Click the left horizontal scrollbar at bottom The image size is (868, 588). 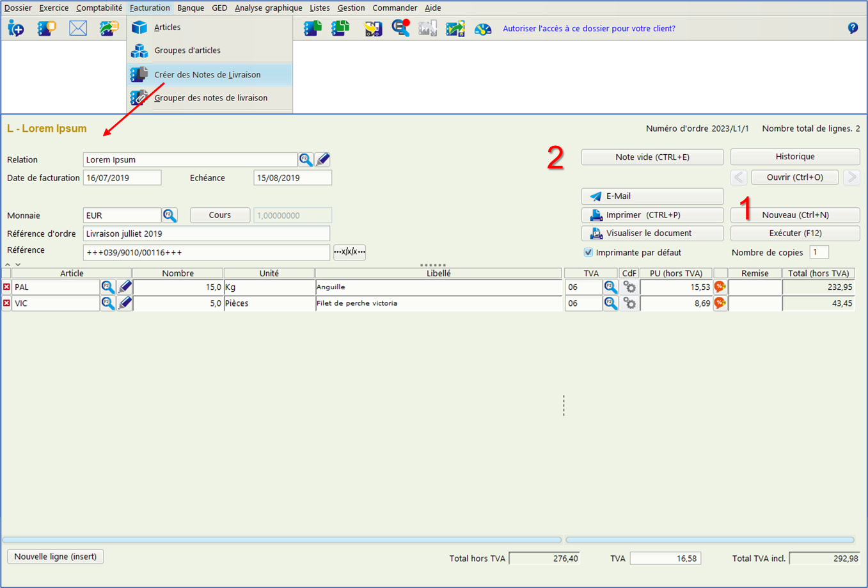(281, 540)
